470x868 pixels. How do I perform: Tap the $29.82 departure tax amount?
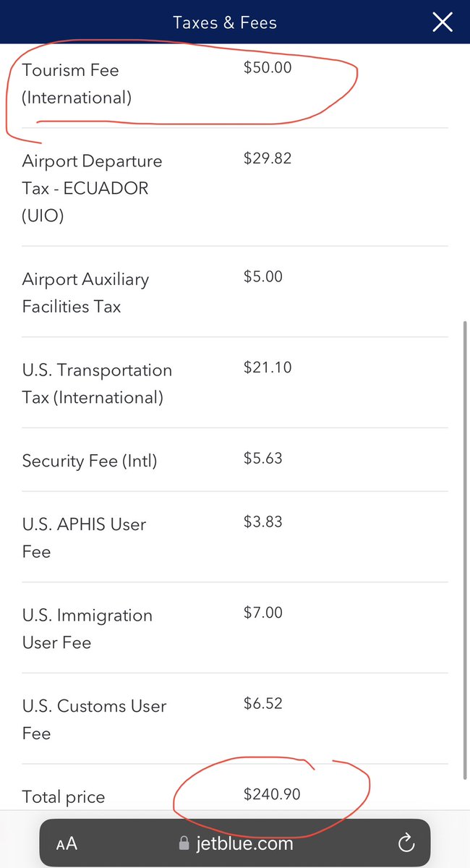click(268, 158)
